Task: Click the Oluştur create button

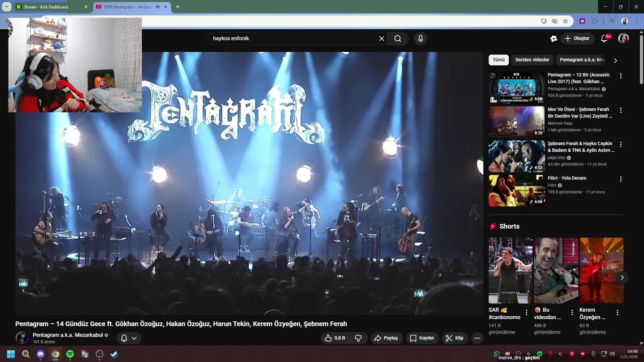Action: [x=577, y=39]
